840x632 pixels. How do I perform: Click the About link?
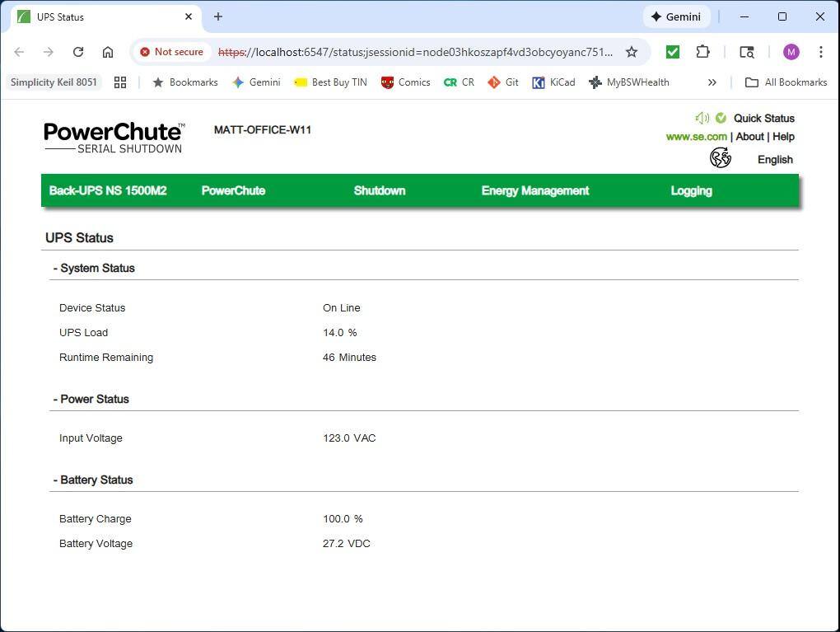[749, 137]
